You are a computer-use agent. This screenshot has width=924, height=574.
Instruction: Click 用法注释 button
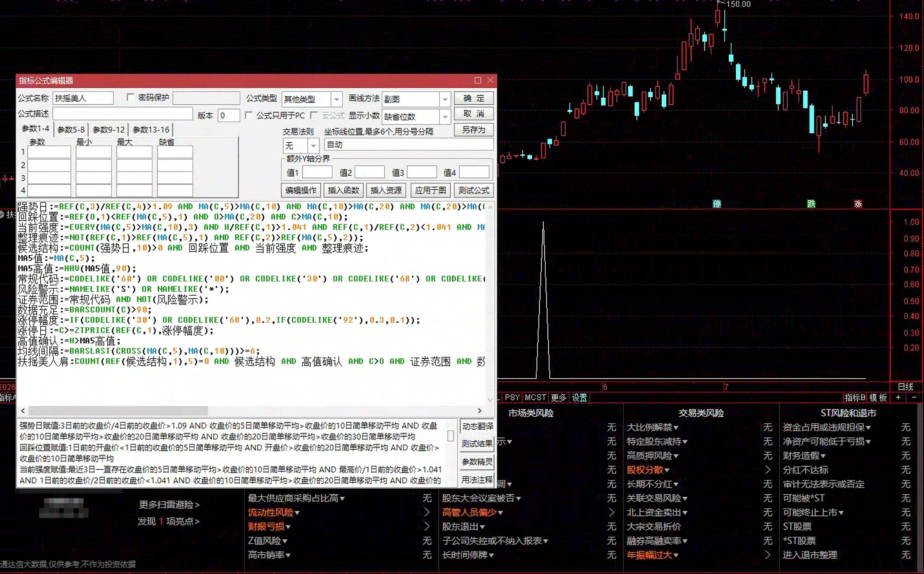coord(477,480)
